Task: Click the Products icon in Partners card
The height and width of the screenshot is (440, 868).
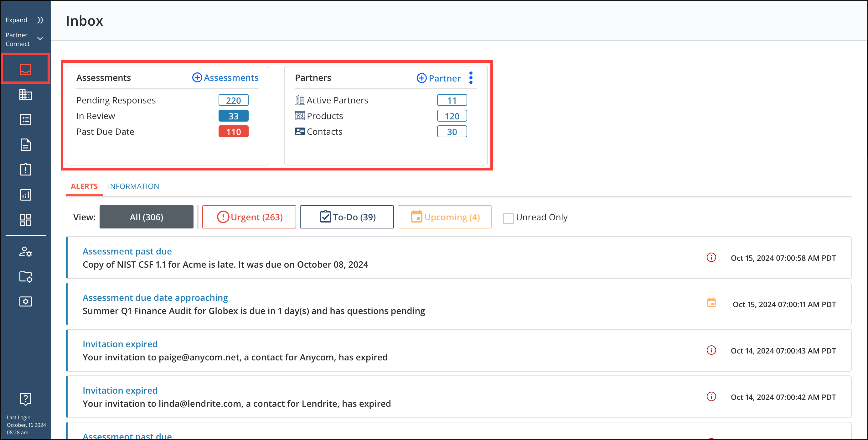Action: tap(300, 116)
